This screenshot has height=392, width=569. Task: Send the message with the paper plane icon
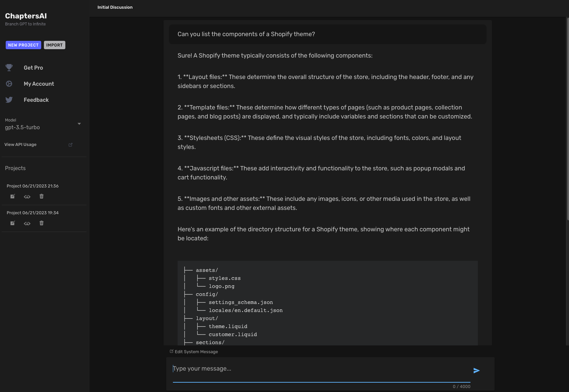[477, 371]
